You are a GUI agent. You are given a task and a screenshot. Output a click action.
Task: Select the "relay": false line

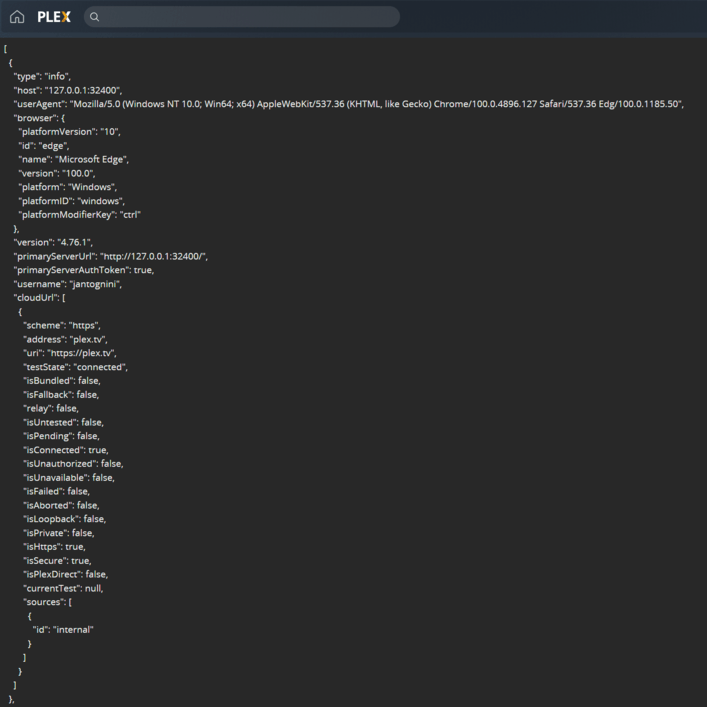(51, 408)
